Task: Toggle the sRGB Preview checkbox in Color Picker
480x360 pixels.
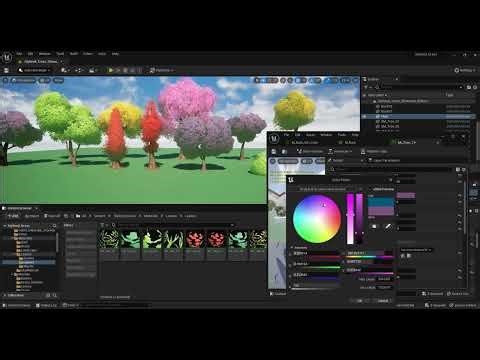Action: pyautogui.click(x=370, y=189)
